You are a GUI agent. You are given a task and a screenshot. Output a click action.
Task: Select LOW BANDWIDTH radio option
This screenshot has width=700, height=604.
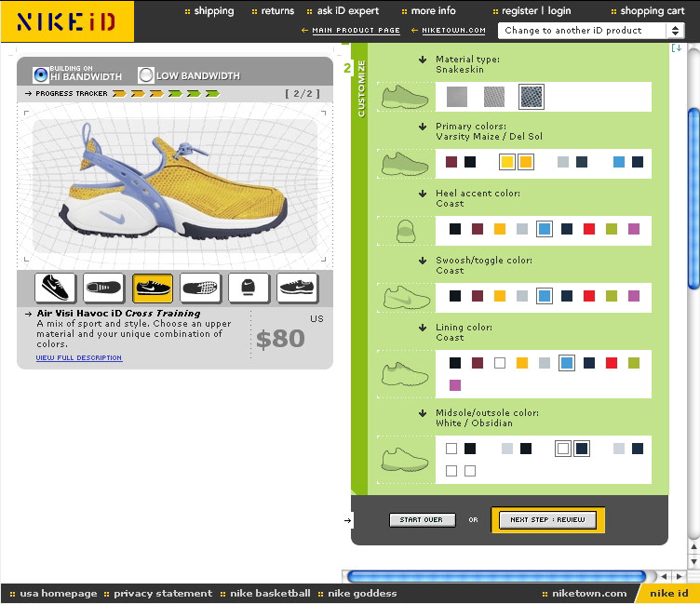coord(145,75)
